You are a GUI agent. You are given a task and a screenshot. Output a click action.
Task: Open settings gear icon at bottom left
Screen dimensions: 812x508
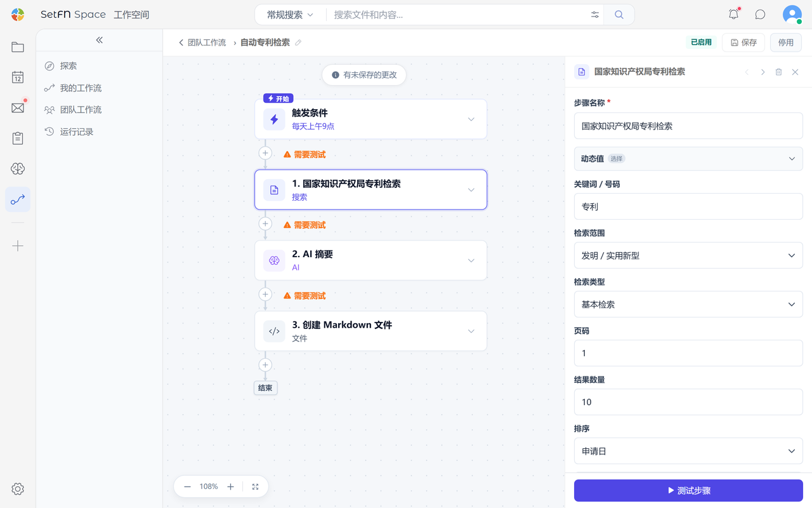pos(18,489)
